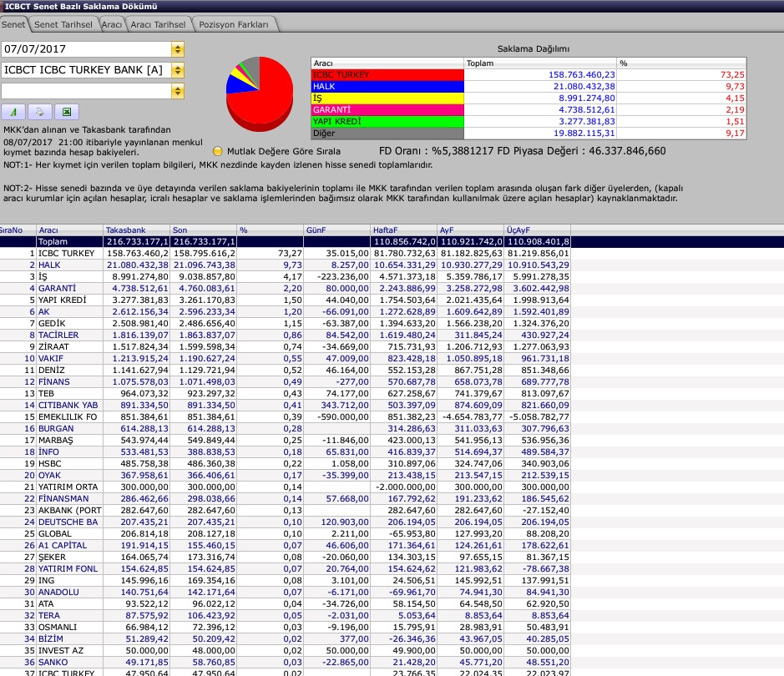Sort by the Son column header
Screen dimensions: 784x676
point(203,230)
